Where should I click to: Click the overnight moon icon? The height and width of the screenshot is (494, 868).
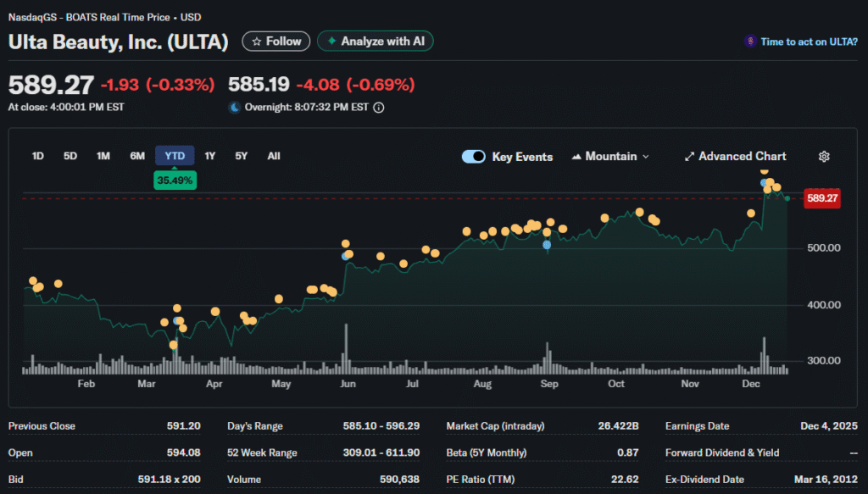pyautogui.click(x=234, y=108)
